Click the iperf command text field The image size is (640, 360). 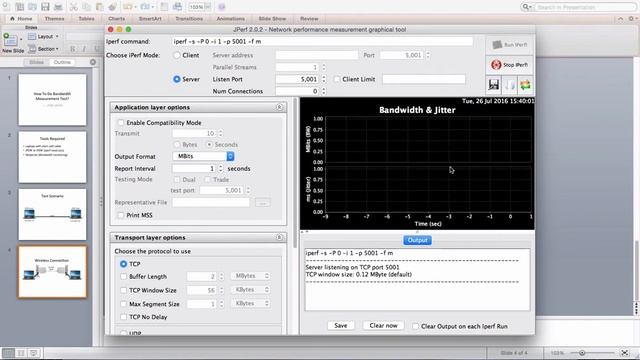(322, 42)
